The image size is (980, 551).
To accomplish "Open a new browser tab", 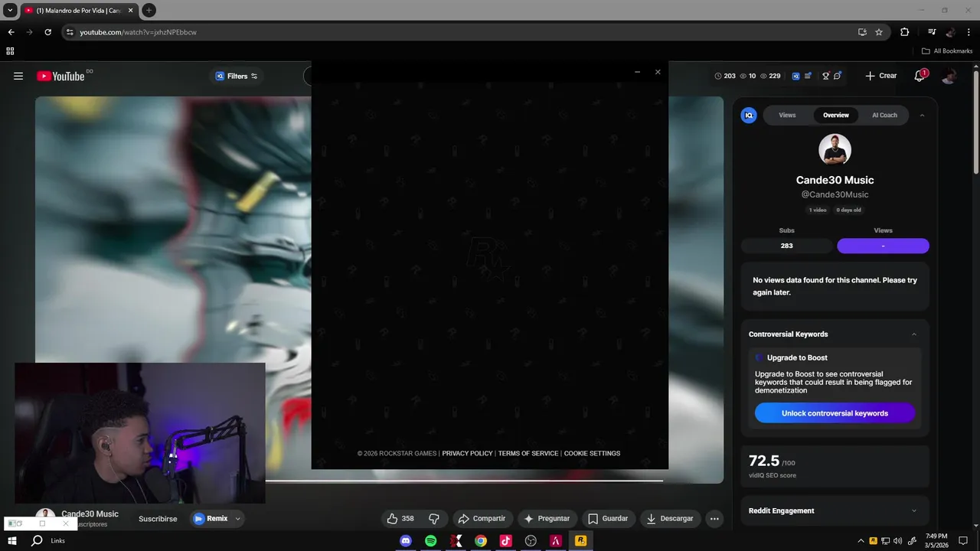I will [149, 10].
